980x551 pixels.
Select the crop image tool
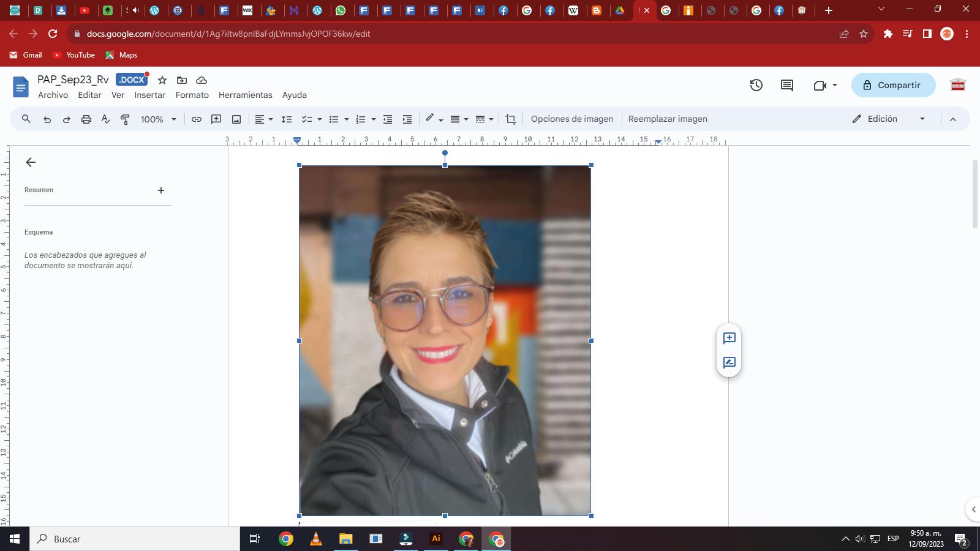(510, 119)
